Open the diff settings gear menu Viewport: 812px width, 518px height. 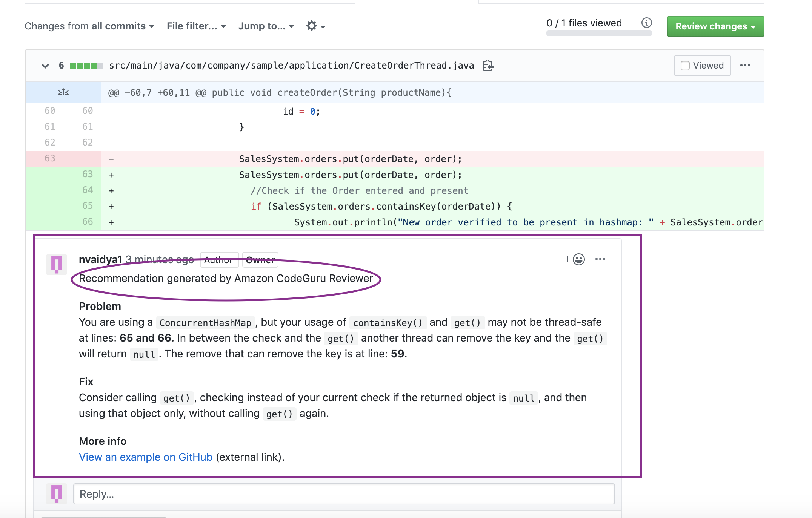(x=316, y=26)
